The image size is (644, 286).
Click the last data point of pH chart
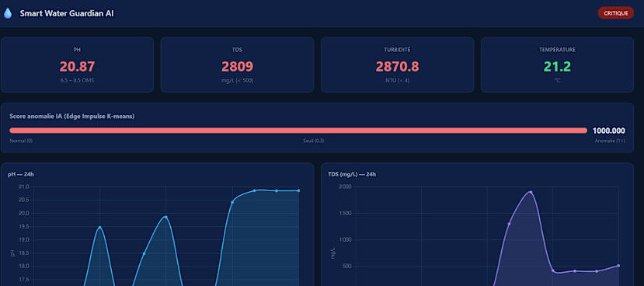coord(298,190)
